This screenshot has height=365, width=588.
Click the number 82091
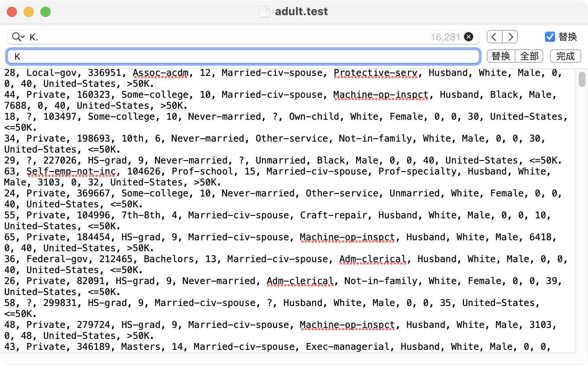point(91,281)
